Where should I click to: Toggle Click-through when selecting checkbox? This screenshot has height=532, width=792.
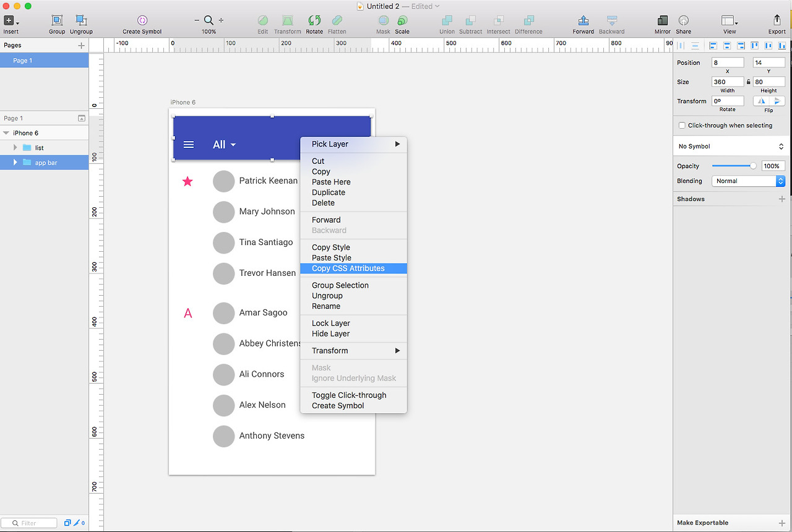click(682, 125)
